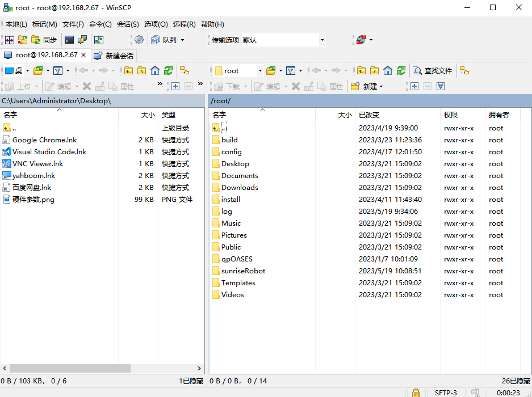Expand the 队列 queue dropdown arrow
Screen dimensions: 532x397
(x=182, y=40)
